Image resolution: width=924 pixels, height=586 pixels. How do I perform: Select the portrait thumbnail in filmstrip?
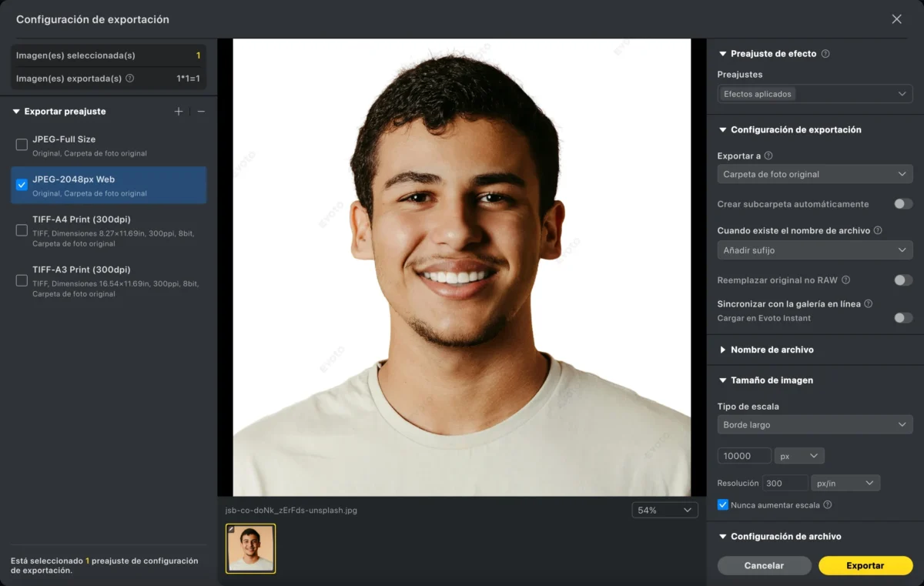coord(250,549)
